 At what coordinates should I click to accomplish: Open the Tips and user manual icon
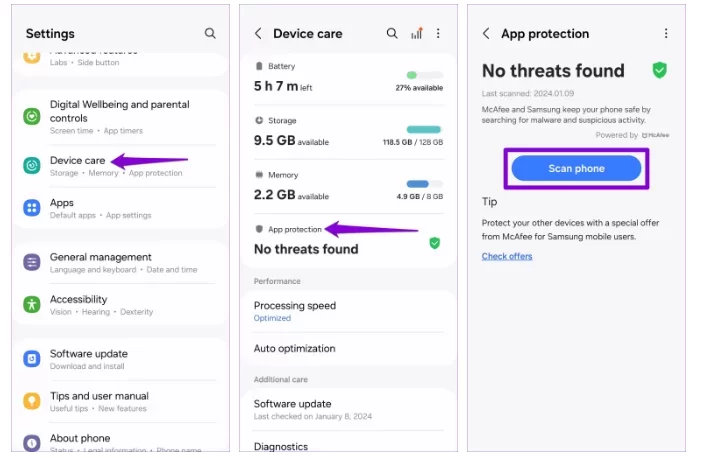point(32,401)
